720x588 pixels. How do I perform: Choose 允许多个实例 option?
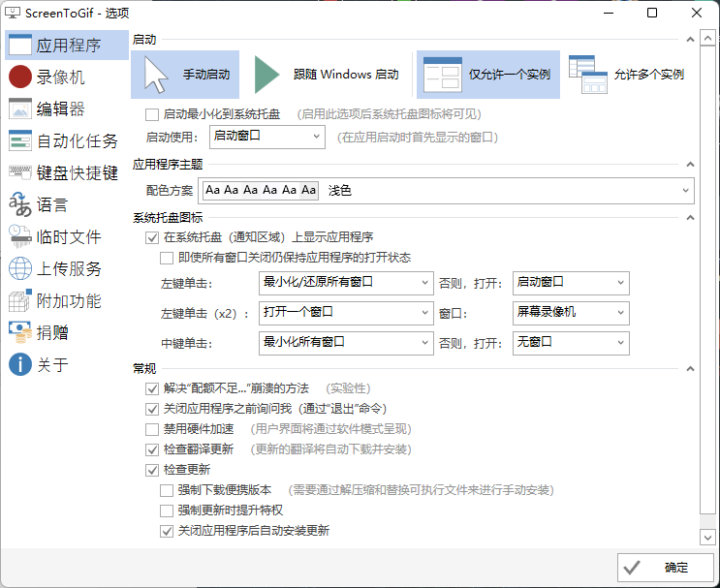tap(627, 75)
